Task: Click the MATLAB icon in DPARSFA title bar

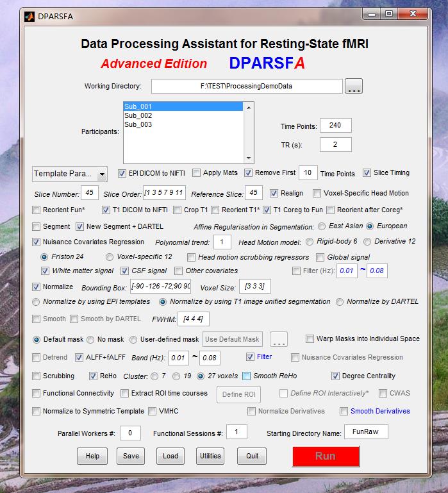Action: 29,17
